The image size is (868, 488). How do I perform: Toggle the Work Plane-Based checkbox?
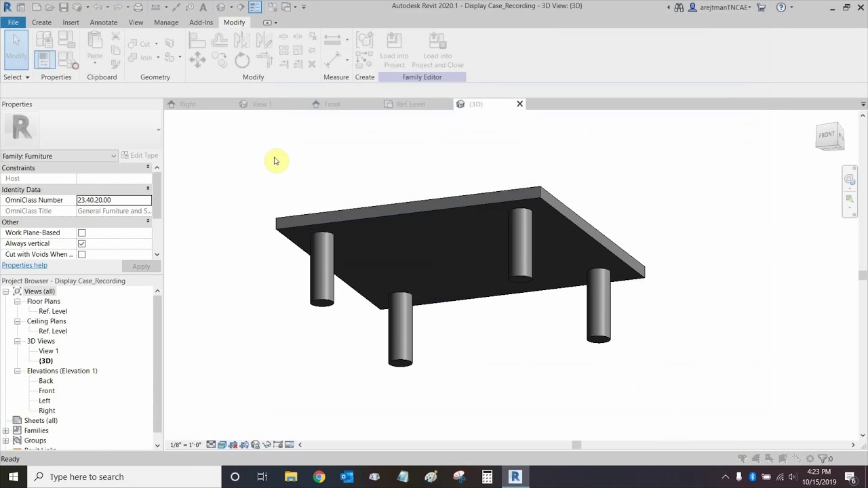(81, 232)
